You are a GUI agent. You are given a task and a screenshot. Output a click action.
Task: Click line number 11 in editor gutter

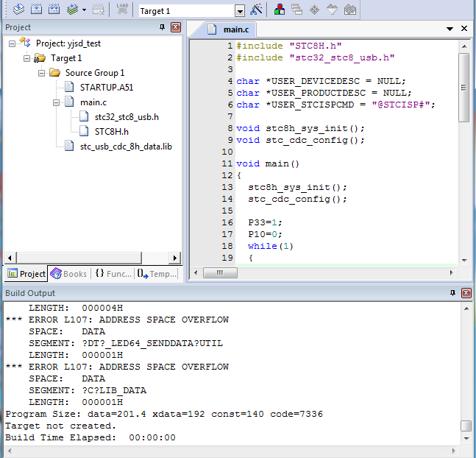(227, 163)
